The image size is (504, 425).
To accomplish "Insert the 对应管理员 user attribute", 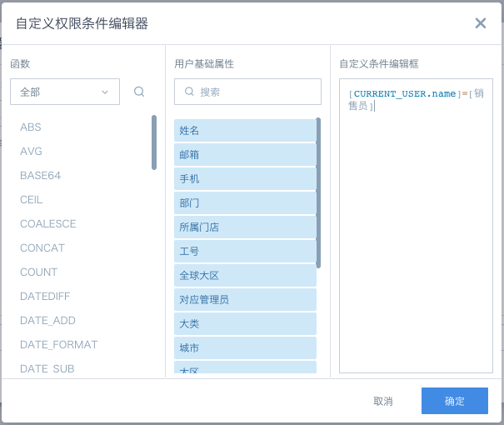I will pyautogui.click(x=245, y=300).
